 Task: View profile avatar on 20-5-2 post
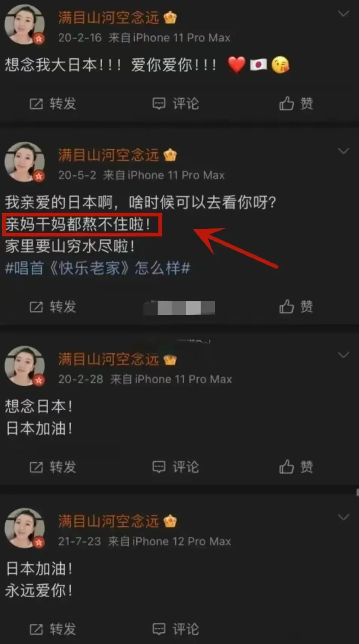[x=25, y=162]
